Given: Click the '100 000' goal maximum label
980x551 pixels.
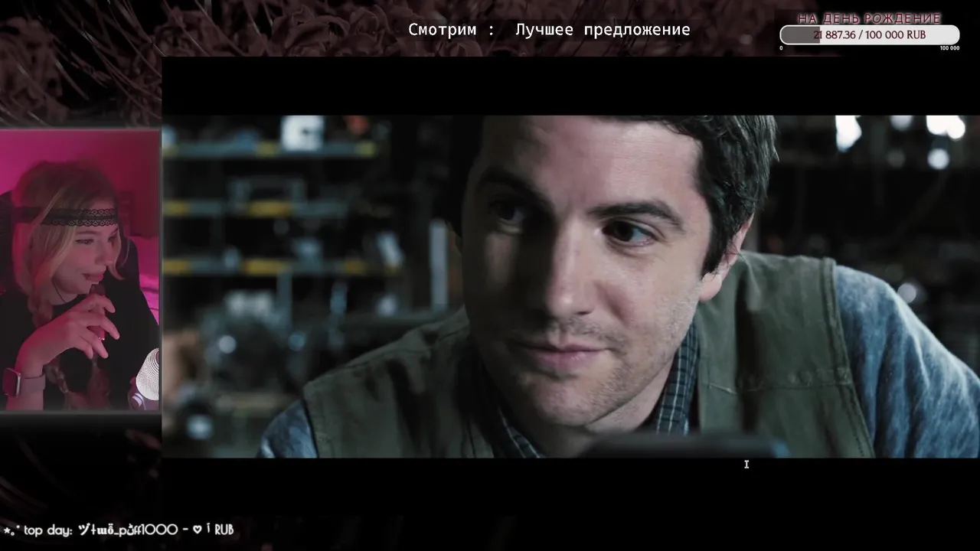Looking at the screenshot, I should click(x=949, y=48).
